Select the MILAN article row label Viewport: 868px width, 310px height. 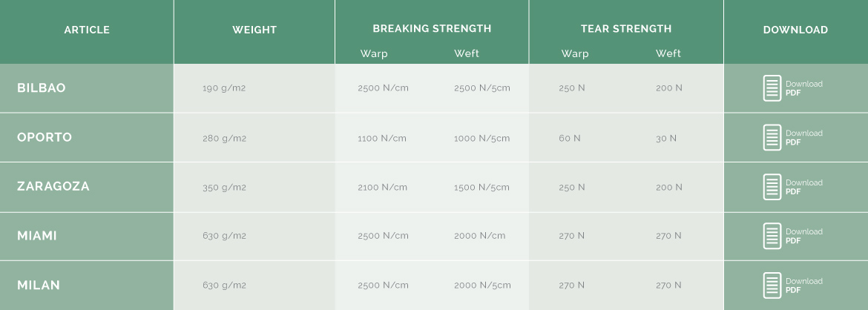38,285
